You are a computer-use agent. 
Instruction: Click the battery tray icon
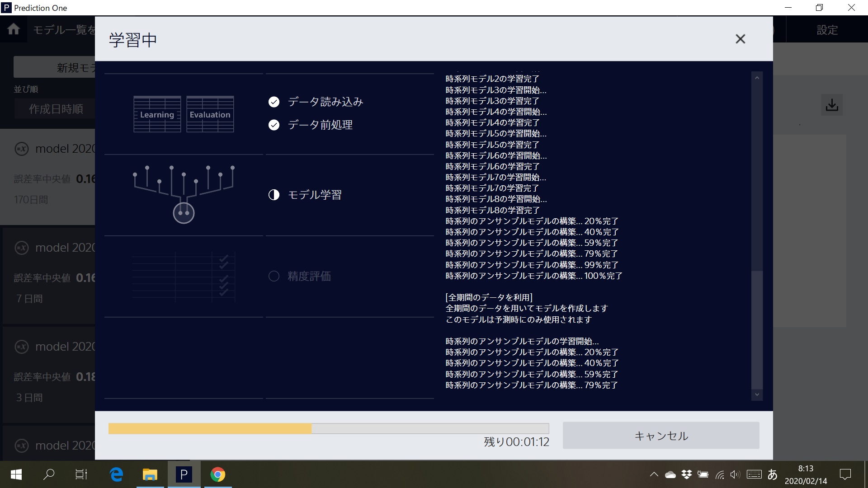[x=703, y=474]
